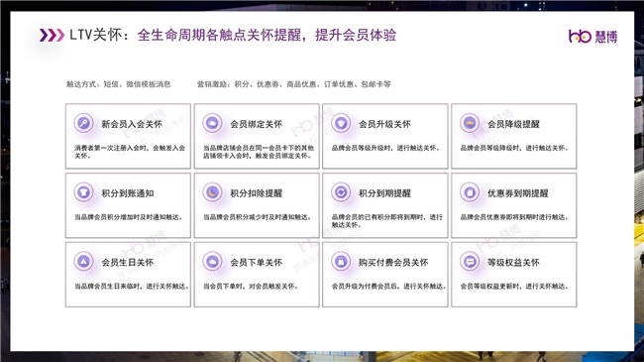644x362 pixels.
Task: Click the 营销激励 line of text
Action: coord(293,84)
